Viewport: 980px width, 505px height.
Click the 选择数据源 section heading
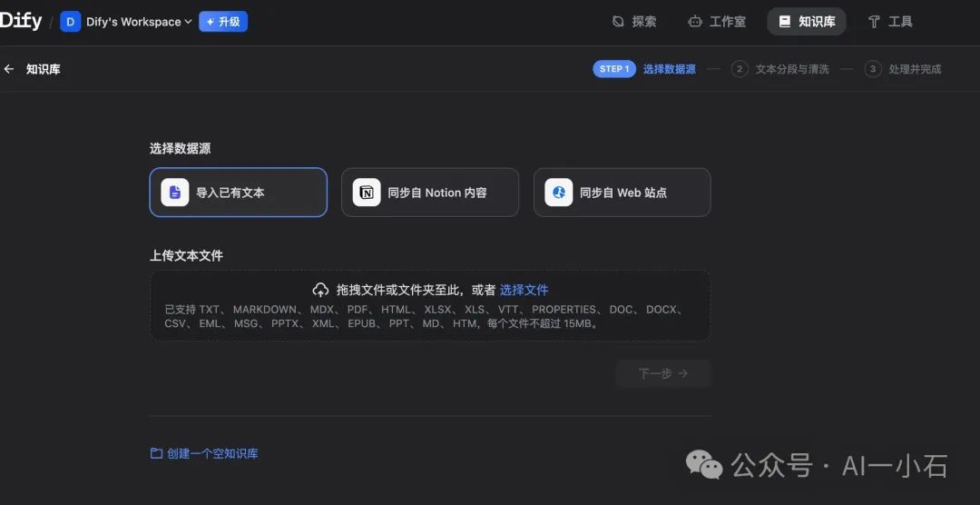click(180, 149)
